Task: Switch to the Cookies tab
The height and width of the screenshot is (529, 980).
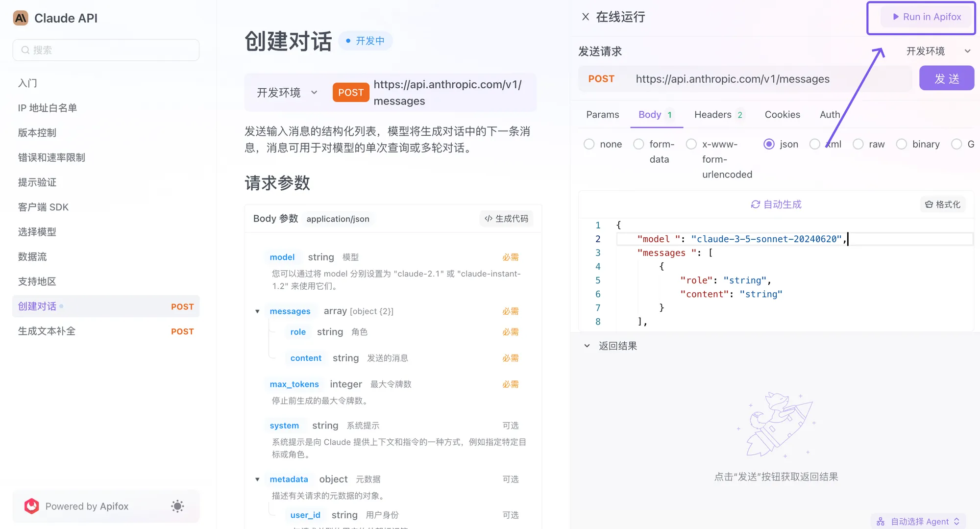Action: click(782, 114)
